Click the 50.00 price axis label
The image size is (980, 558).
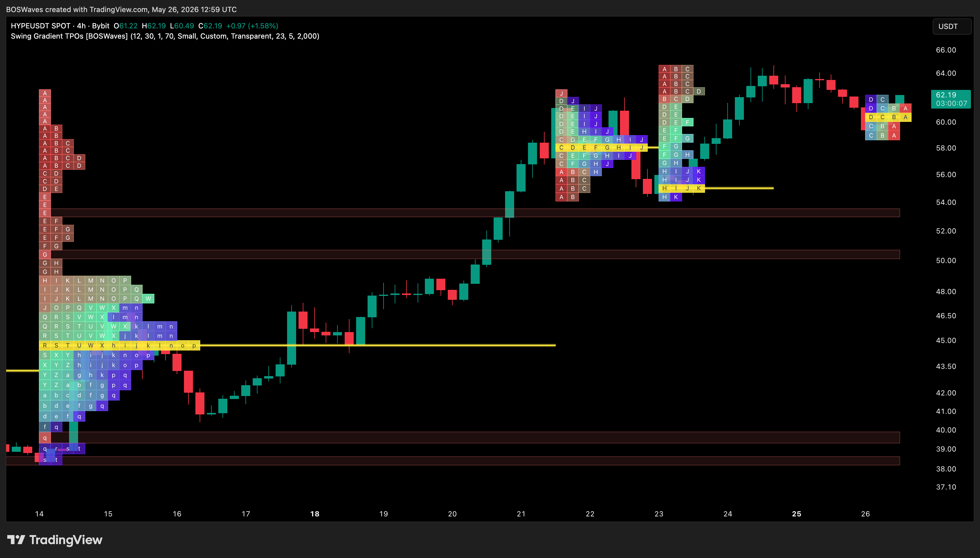click(946, 260)
